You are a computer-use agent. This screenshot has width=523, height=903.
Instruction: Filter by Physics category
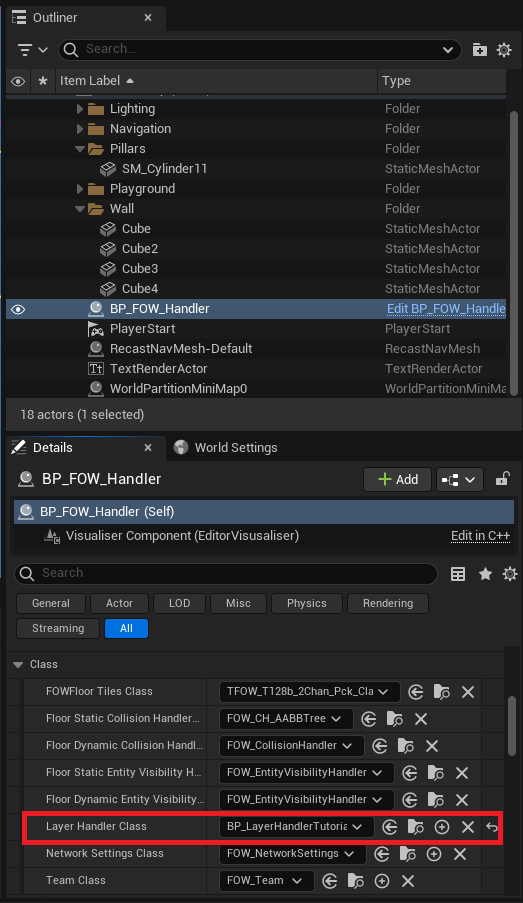coord(306,604)
